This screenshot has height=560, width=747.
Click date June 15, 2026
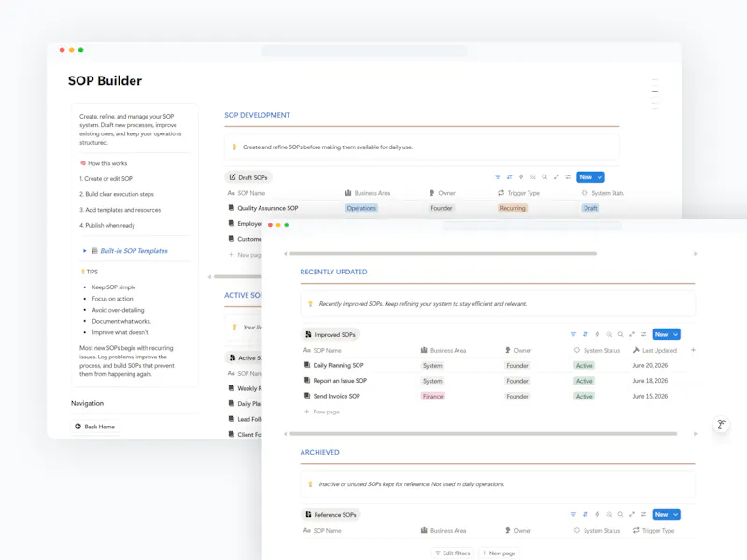tap(650, 396)
